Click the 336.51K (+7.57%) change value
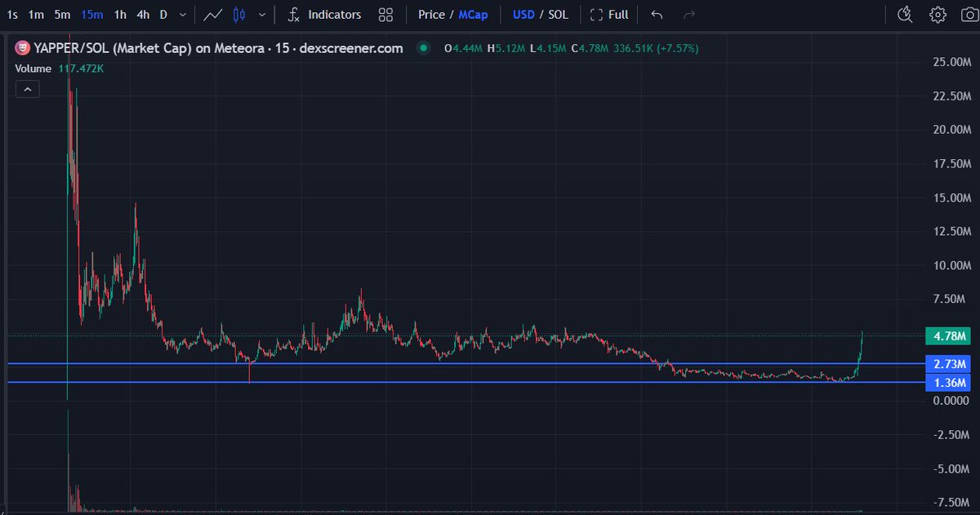This screenshot has width=980, height=515. (x=657, y=48)
